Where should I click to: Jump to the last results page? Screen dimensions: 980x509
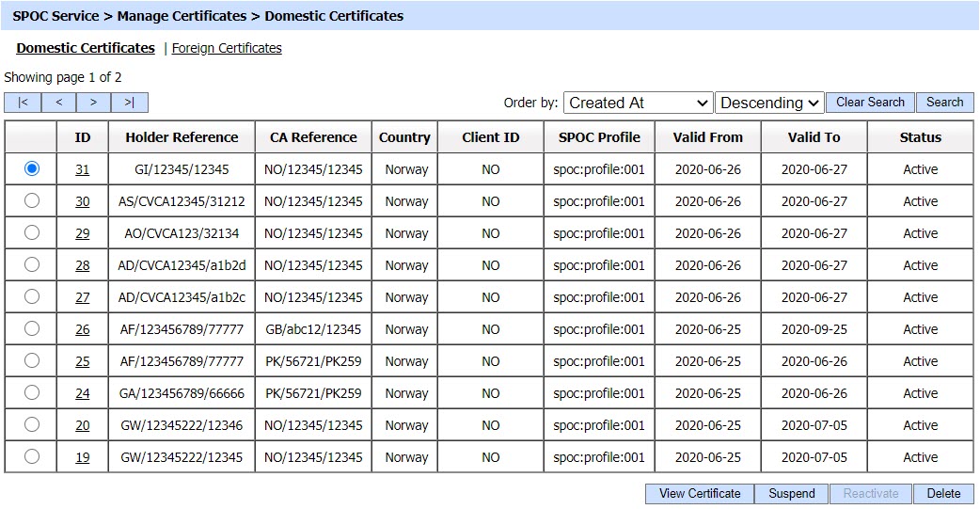click(x=129, y=103)
